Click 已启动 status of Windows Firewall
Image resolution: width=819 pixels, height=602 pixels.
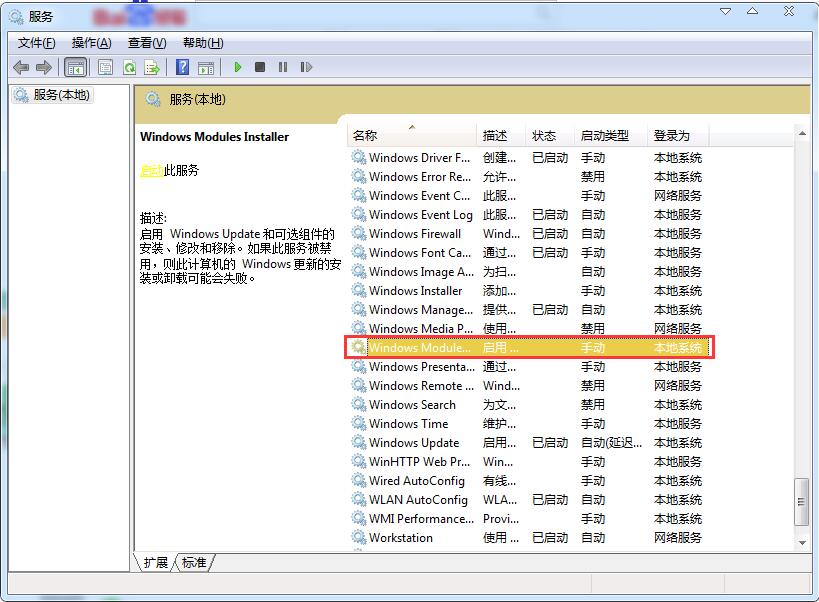550,233
